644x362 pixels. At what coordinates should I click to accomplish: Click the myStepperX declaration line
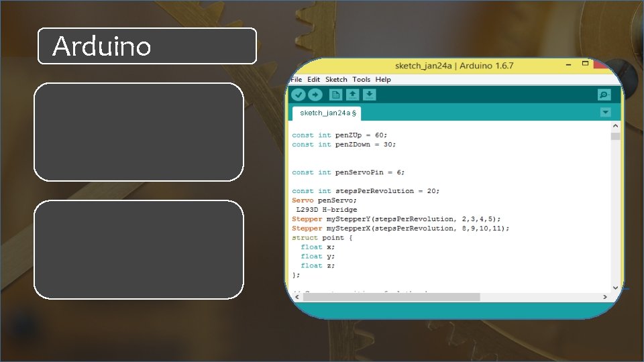pos(400,229)
